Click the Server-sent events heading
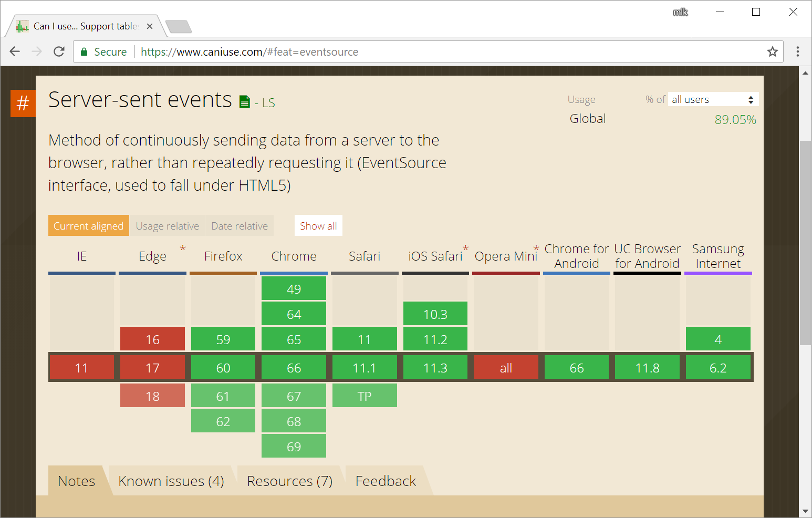The height and width of the screenshot is (518, 812). pos(140,99)
